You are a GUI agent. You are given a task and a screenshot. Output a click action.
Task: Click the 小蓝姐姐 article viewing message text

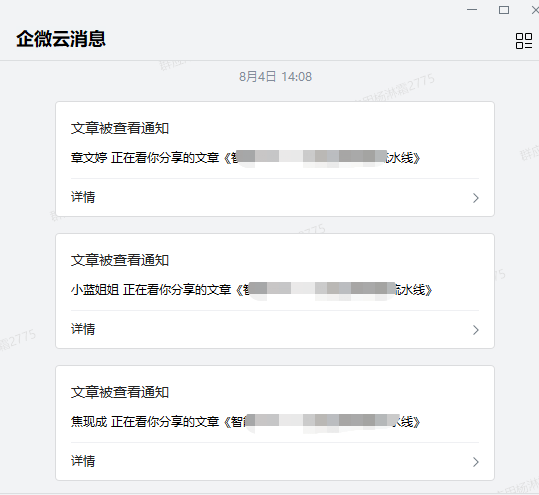pyautogui.click(x=252, y=290)
